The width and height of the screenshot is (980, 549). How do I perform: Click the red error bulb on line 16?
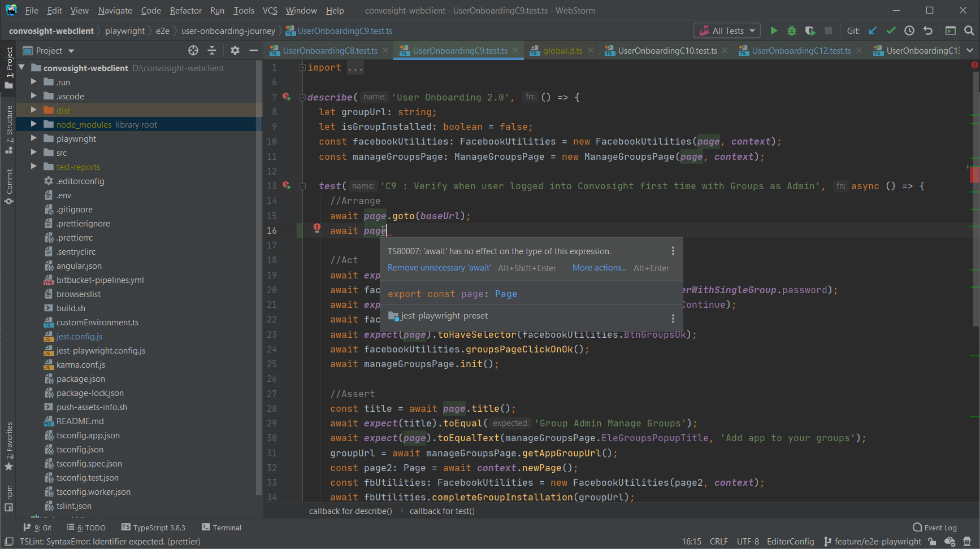pyautogui.click(x=317, y=228)
